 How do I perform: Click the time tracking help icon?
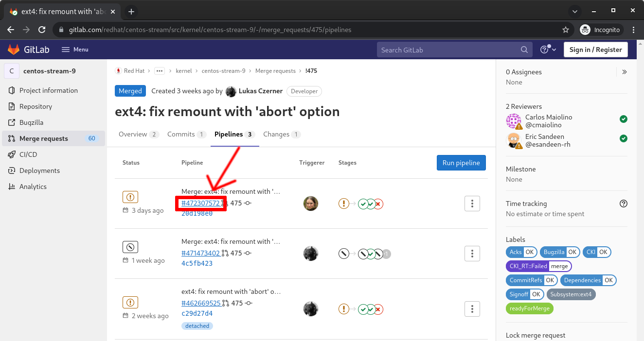(624, 204)
